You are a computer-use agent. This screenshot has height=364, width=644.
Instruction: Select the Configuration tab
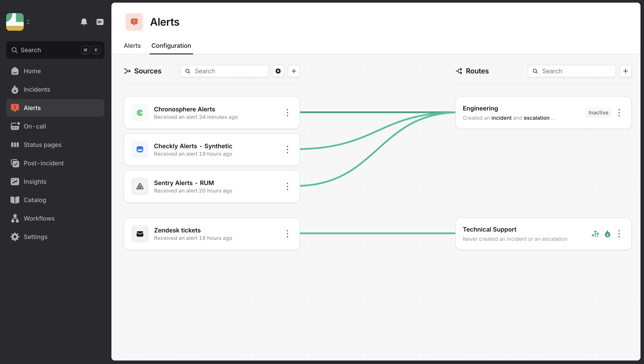pyautogui.click(x=171, y=46)
